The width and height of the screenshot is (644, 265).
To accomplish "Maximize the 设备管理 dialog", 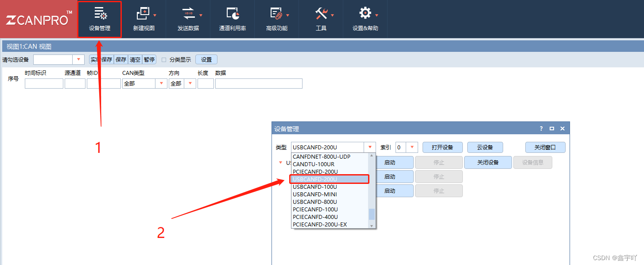I will coord(552,129).
